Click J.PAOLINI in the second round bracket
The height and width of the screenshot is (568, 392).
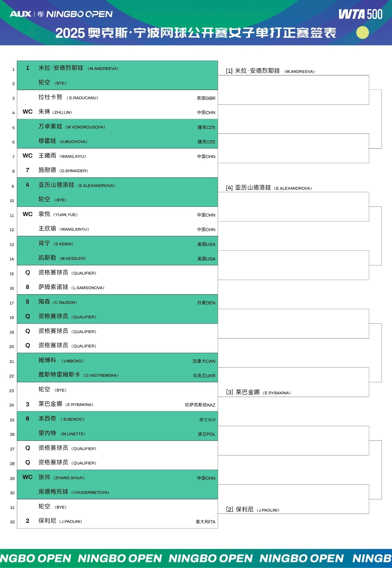point(253,509)
